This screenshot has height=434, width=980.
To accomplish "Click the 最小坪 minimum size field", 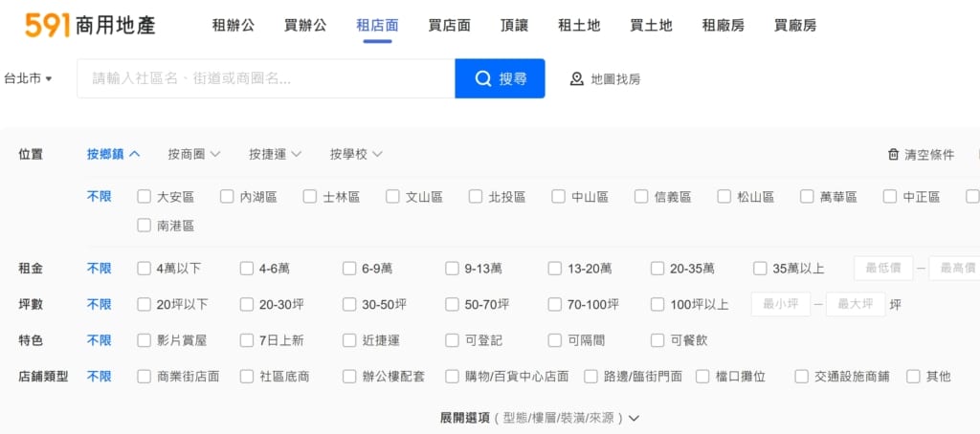I will click(x=781, y=304).
